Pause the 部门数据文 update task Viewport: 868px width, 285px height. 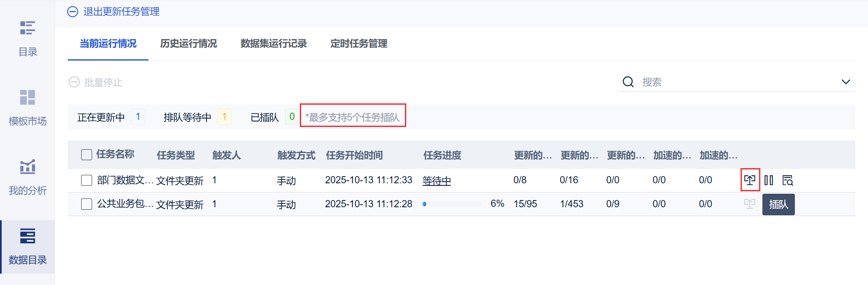click(769, 180)
